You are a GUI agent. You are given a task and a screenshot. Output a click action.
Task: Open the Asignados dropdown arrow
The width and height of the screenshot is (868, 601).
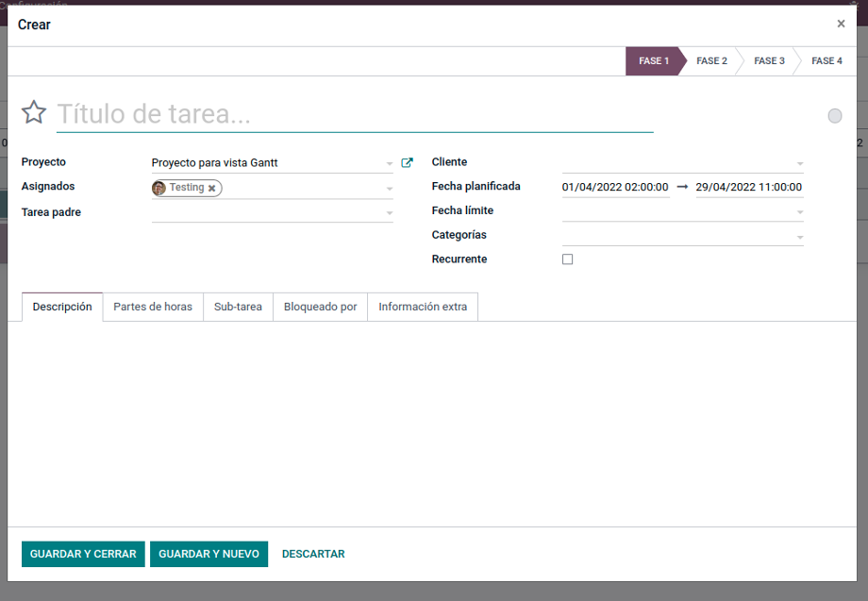389,188
